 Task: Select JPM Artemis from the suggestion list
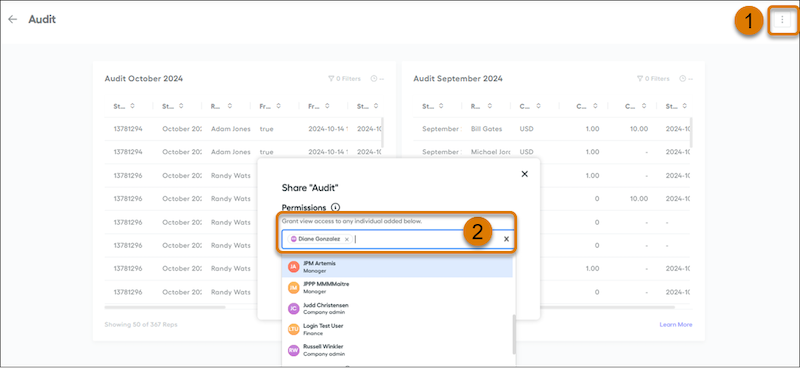(397, 267)
